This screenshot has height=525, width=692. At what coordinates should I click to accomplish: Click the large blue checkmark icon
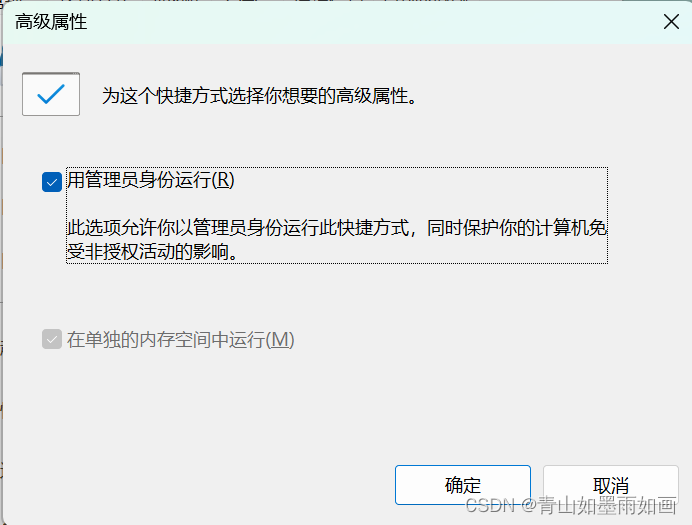pyautogui.click(x=51, y=94)
